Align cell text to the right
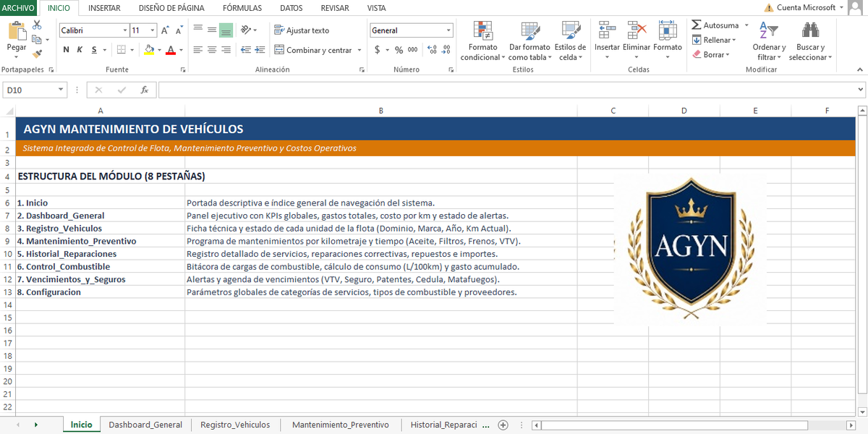Image resolution: width=868 pixels, height=434 pixels. (x=226, y=50)
